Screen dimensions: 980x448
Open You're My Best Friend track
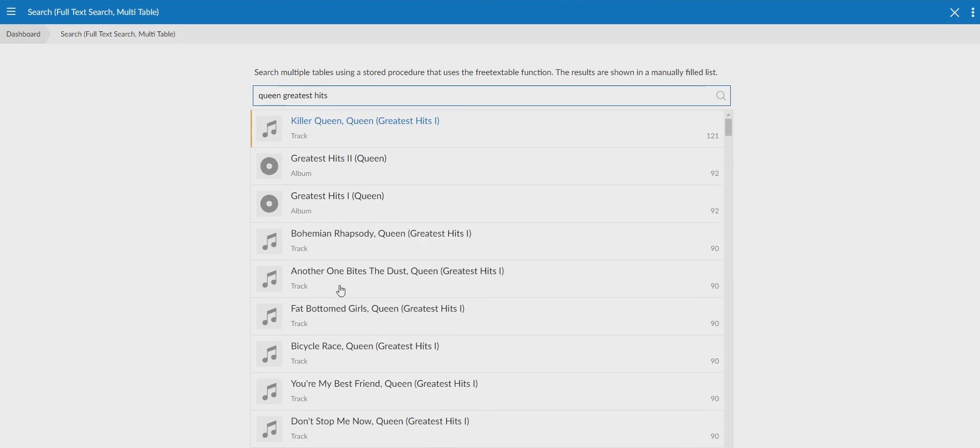pyautogui.click(x=384, y=384)
